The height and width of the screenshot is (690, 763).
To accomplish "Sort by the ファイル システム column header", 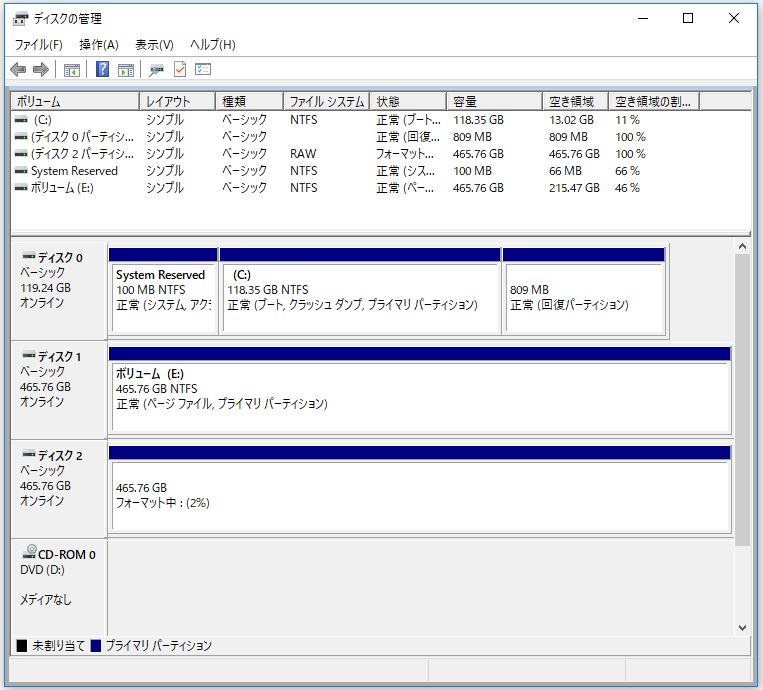I will (327, 102).
